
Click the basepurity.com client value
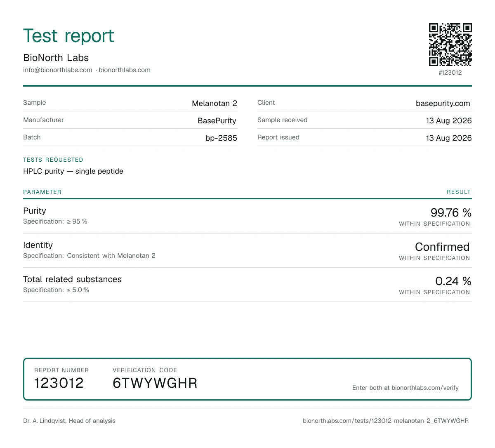click(443, 104)
